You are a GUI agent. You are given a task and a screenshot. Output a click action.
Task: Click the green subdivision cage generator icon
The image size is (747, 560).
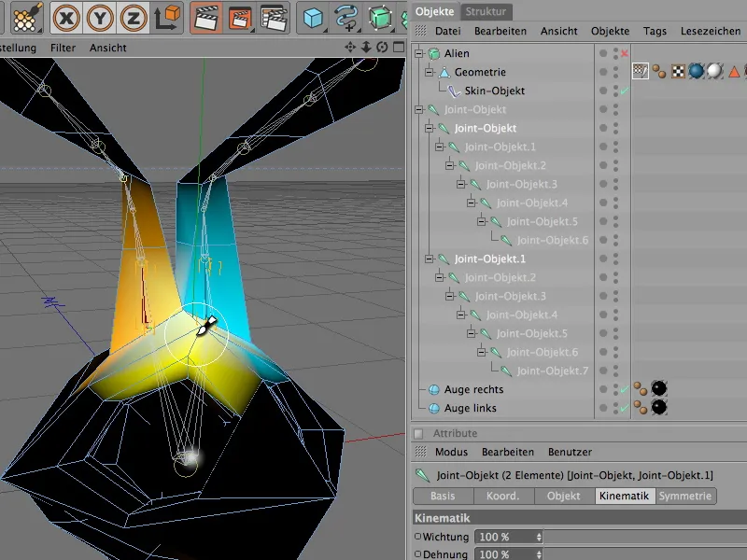tap(380, 18)
